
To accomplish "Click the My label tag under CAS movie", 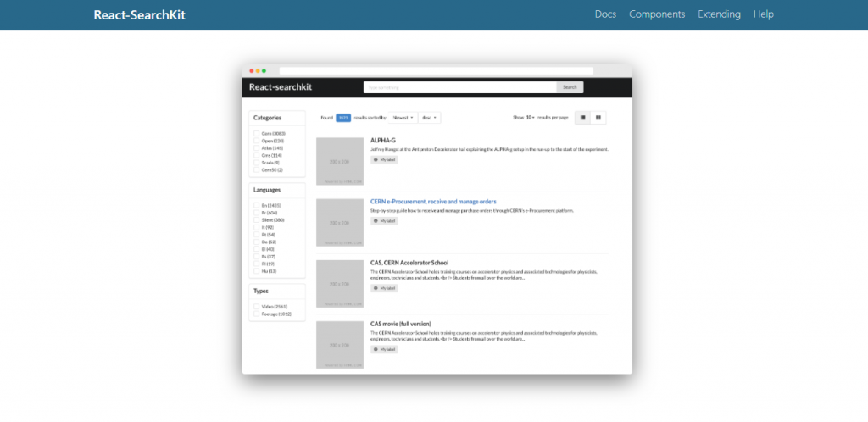I will point(384,349).
